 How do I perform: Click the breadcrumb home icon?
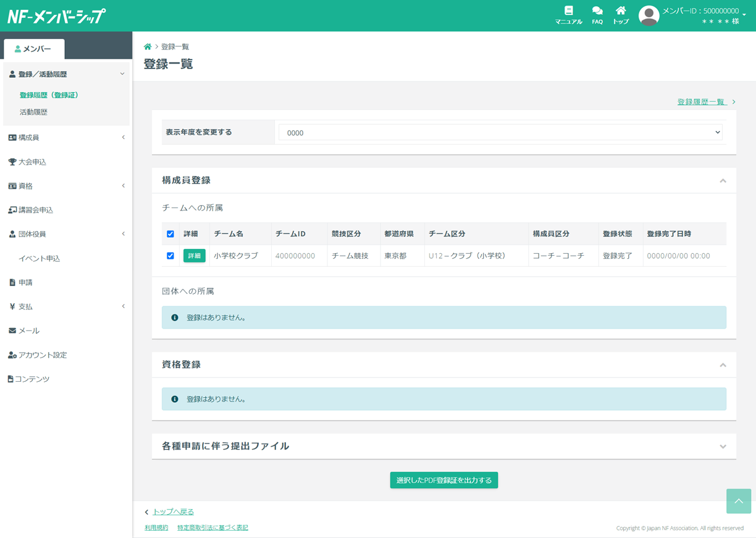point(148,47)
